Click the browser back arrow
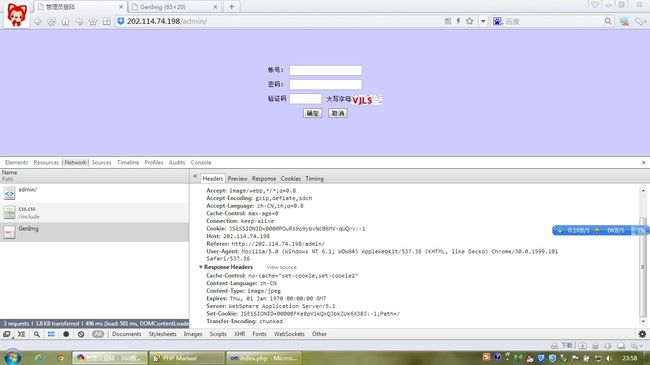650x365 pixels. [38, 22]
